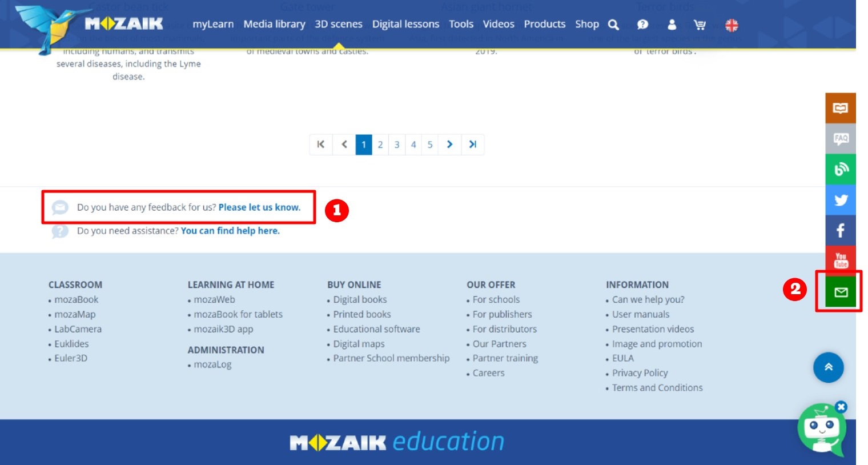Open the shopping cart icon
The image size is (868, 465).
(700, 25)
